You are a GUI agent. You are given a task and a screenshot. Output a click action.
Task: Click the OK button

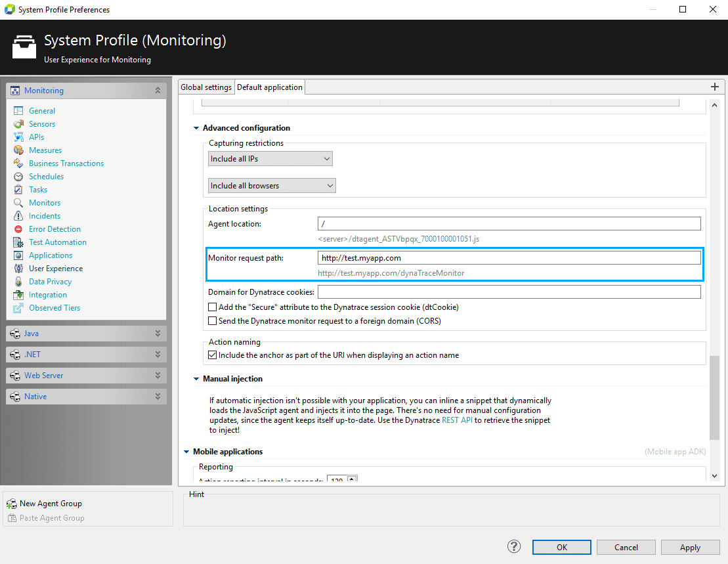pyautogui.click(x=562, y=548)
